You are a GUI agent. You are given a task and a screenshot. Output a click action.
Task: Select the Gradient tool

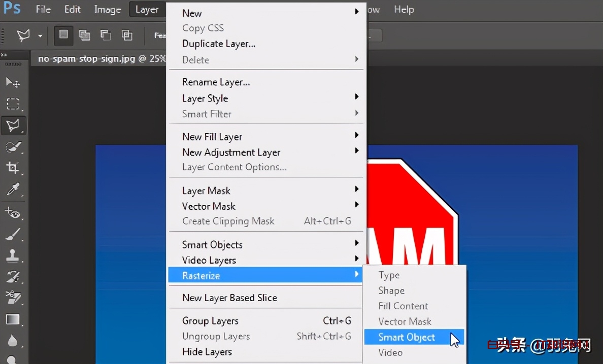click(x=13, y=319)
